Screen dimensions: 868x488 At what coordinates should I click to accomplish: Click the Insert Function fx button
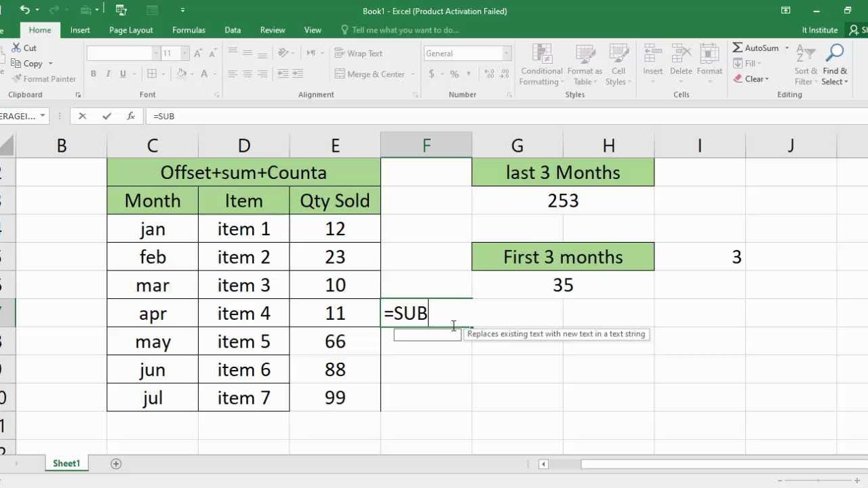131,116
